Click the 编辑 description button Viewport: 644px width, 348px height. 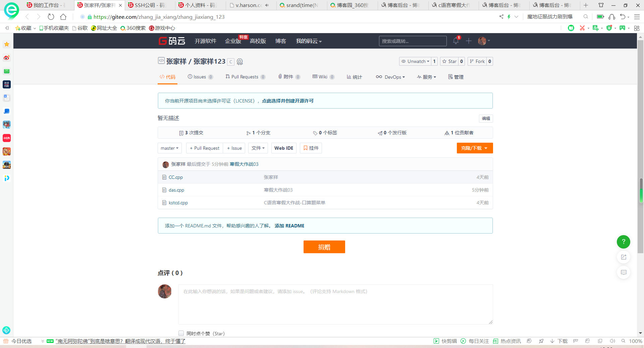click(486, 118)
